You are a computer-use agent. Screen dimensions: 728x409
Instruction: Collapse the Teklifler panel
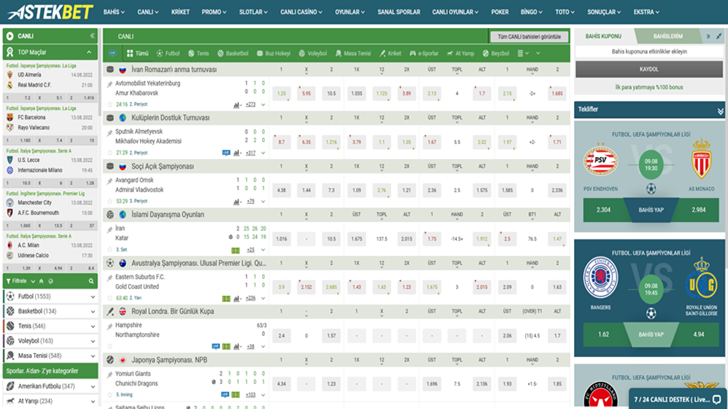tap(720, 110)
